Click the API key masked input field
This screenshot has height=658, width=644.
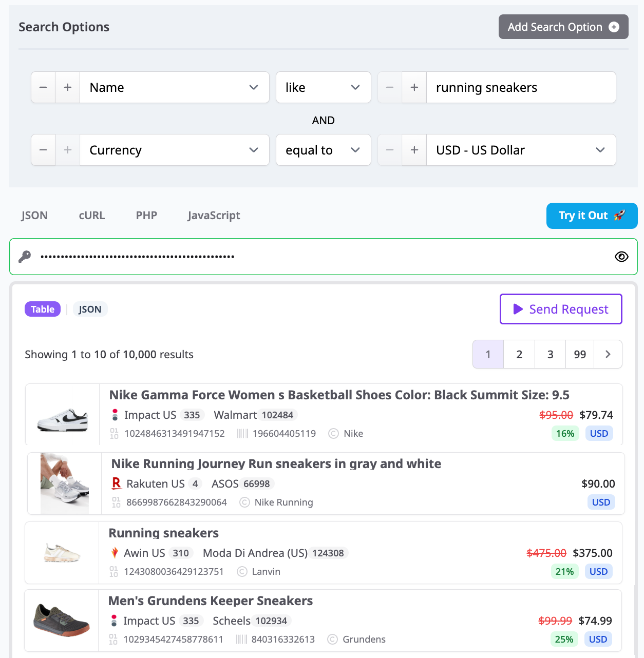[324, 257]
